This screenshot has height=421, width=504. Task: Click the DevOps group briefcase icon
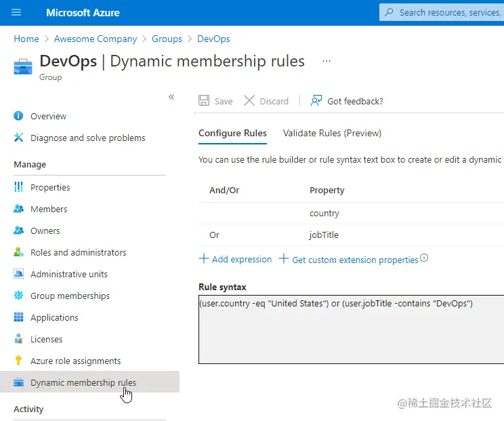pos(23,66)
